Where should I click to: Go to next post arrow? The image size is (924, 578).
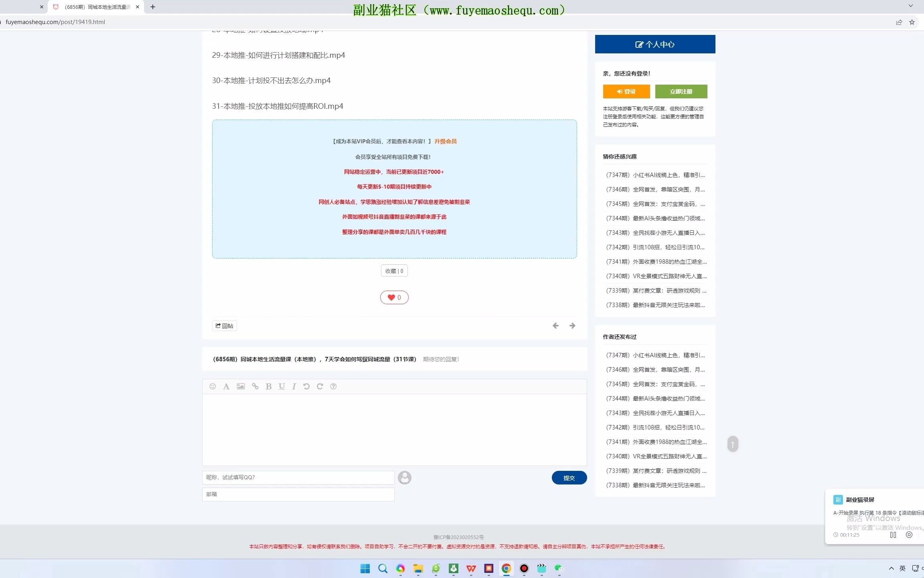click(x=572, y=326)
